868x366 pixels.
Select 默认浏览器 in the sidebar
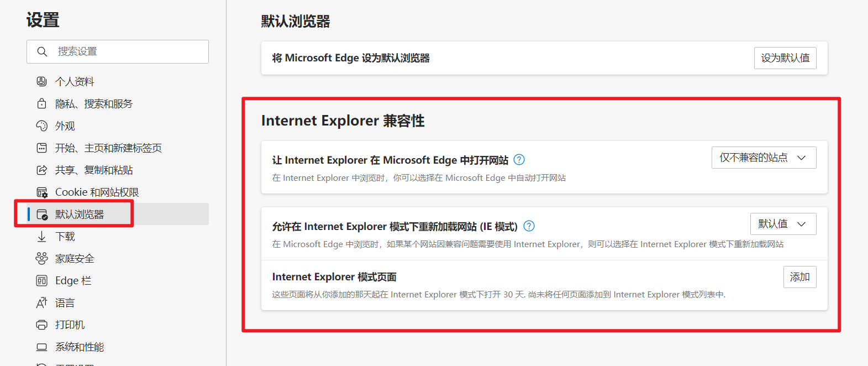coord(80,214)
